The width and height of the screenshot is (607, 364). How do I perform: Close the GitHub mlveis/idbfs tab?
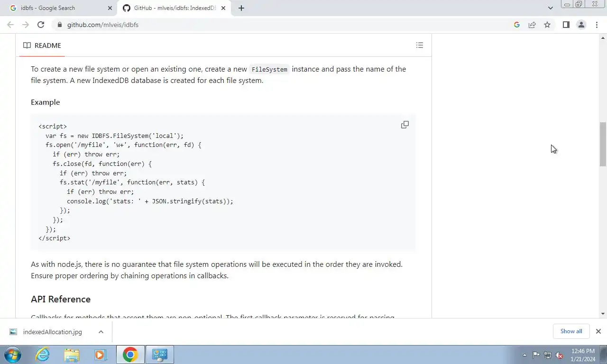(223, 8)
